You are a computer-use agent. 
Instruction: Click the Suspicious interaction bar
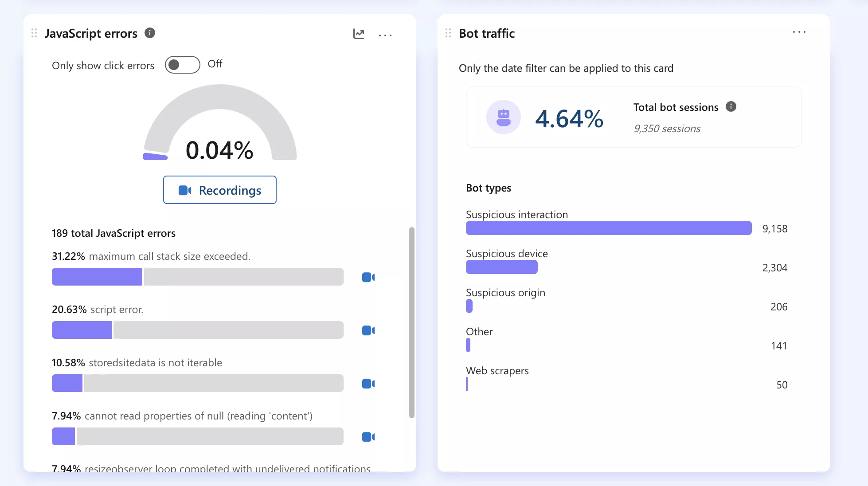click(x=608, y=228)
